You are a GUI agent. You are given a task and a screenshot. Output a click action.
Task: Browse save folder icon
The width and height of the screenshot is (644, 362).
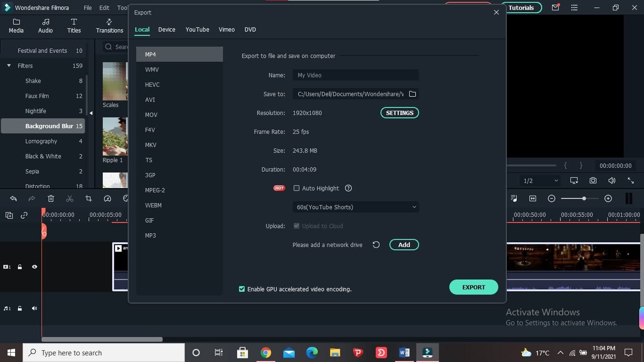click(x=412, y=94)
